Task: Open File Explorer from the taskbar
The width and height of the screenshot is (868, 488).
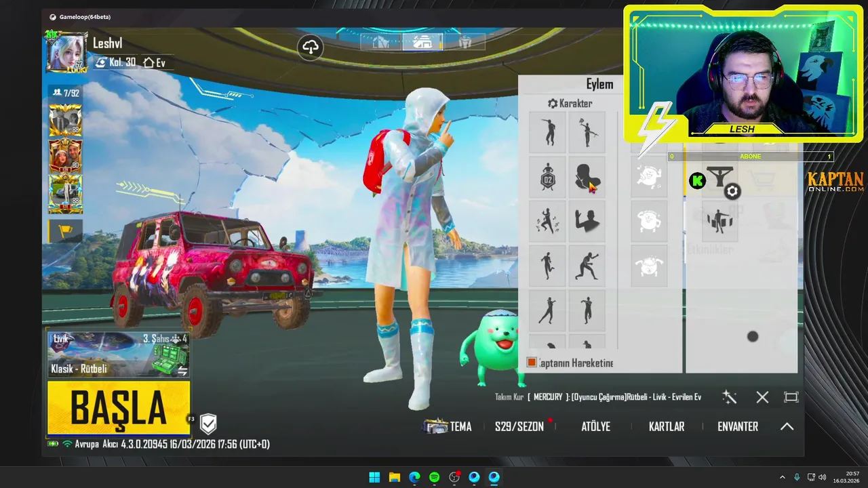Action: [x=394, y=477]
